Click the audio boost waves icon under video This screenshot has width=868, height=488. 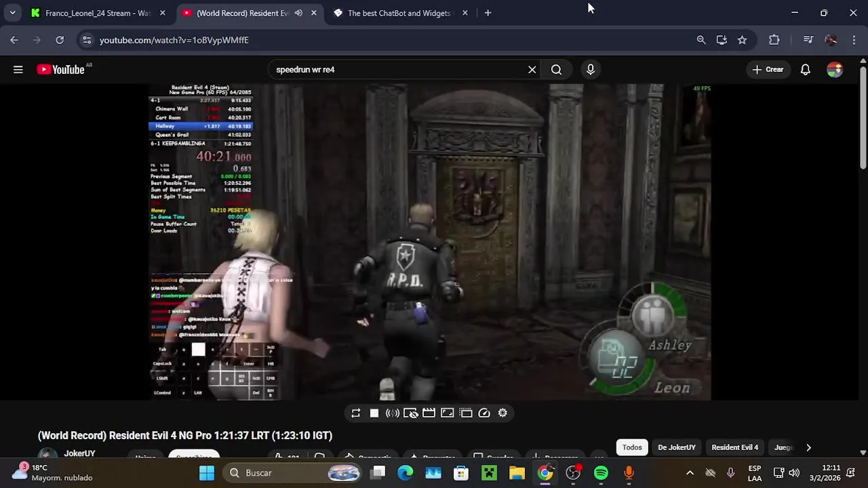tap(392, 413)
